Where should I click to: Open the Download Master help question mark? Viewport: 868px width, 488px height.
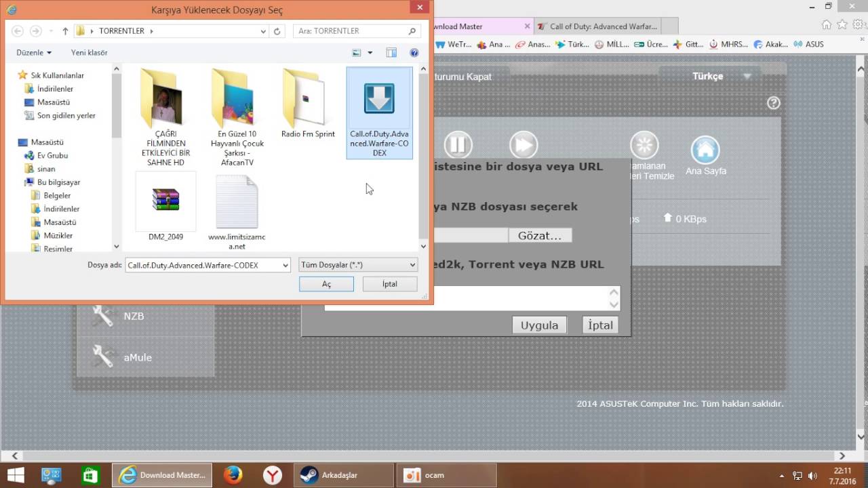tap(774, 103)
